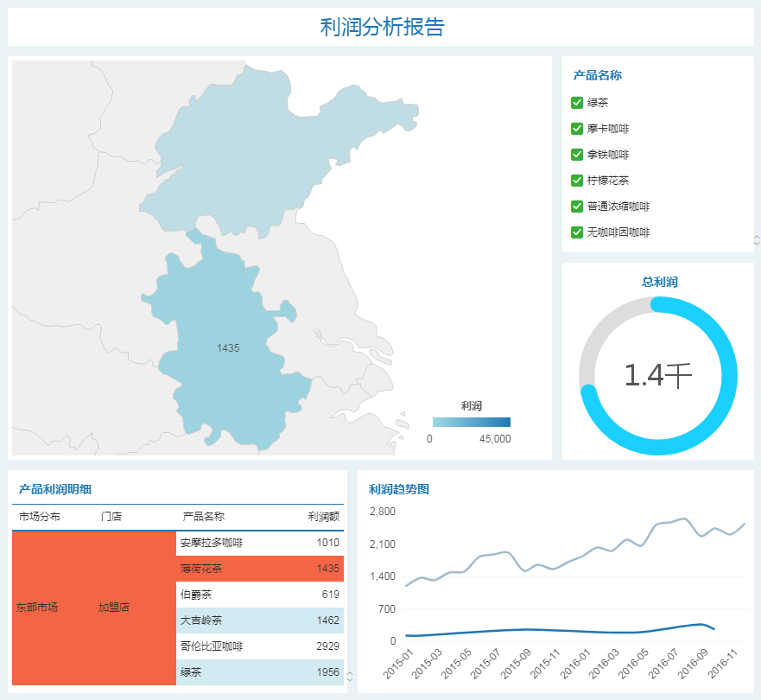761x700 pixels.
Task: Select the 大吉岭茶 table row
Action: (x=260, y=620)
